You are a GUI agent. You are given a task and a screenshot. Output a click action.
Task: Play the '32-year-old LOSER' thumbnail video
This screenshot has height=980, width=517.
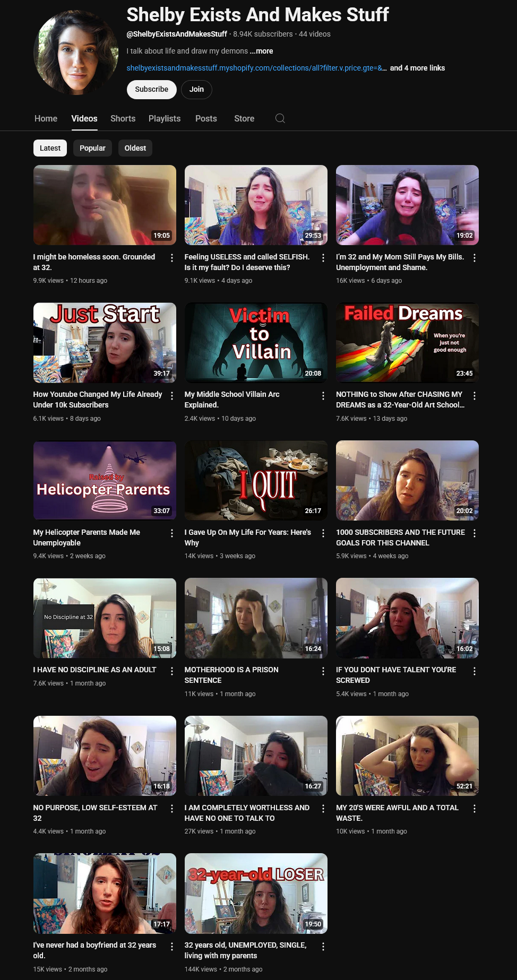click(x=256, y=894)
